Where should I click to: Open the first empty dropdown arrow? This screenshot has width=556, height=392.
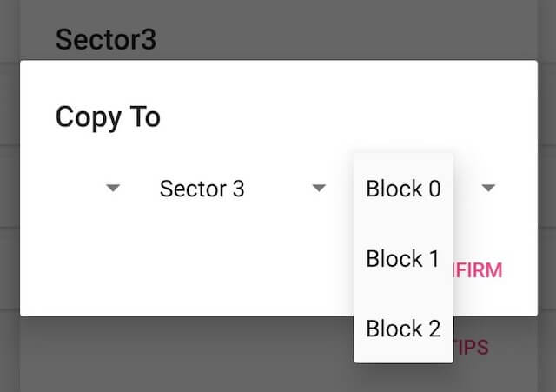(113, 188)
